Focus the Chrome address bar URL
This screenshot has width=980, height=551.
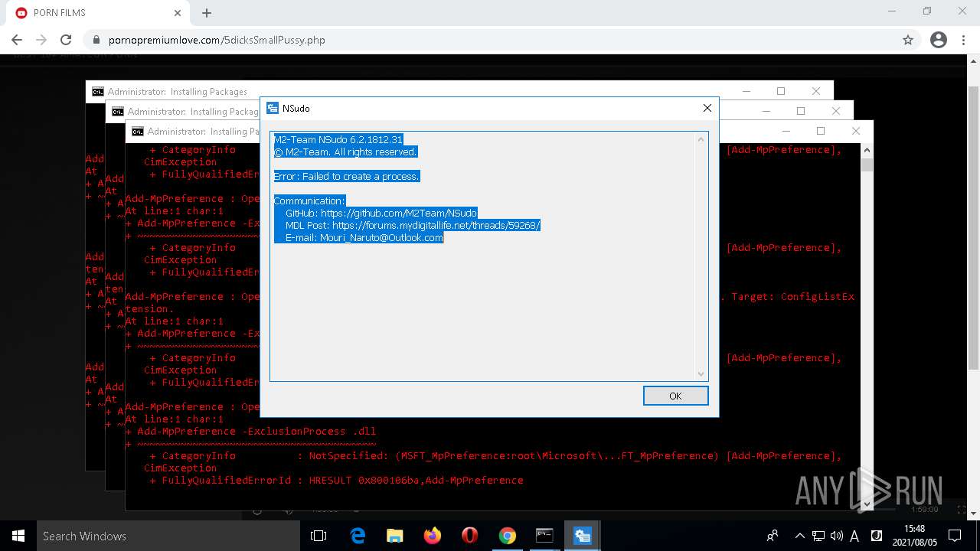tap(217, 40)
